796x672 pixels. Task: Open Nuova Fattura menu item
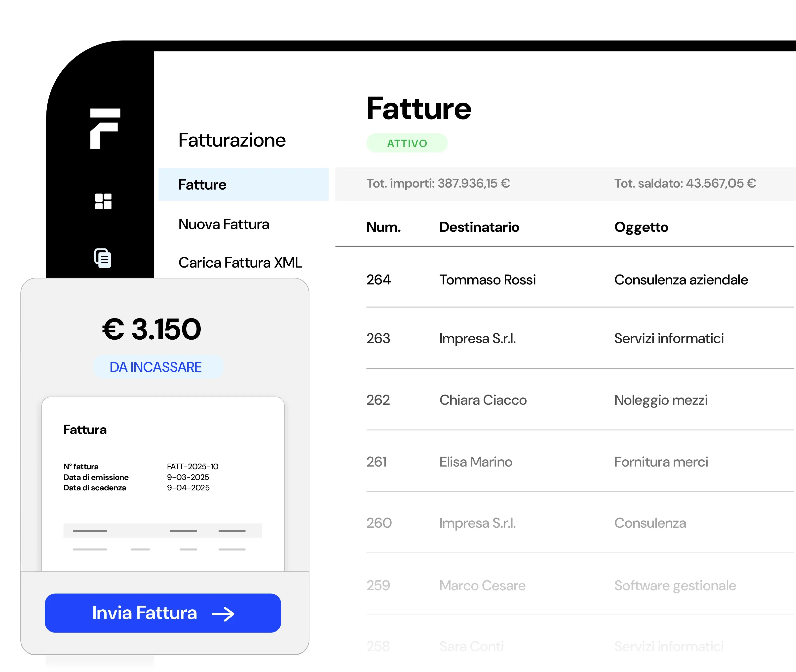point(224,224)
